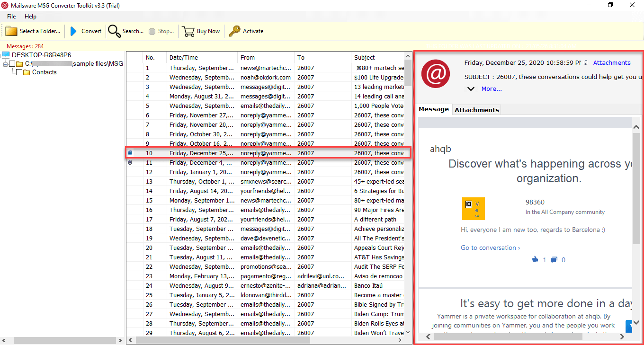This screenshot has width=644, height=345.
Task: Select row 24 subject Banco Itaú
Action: pyautogui.click(x=266, y=285)
